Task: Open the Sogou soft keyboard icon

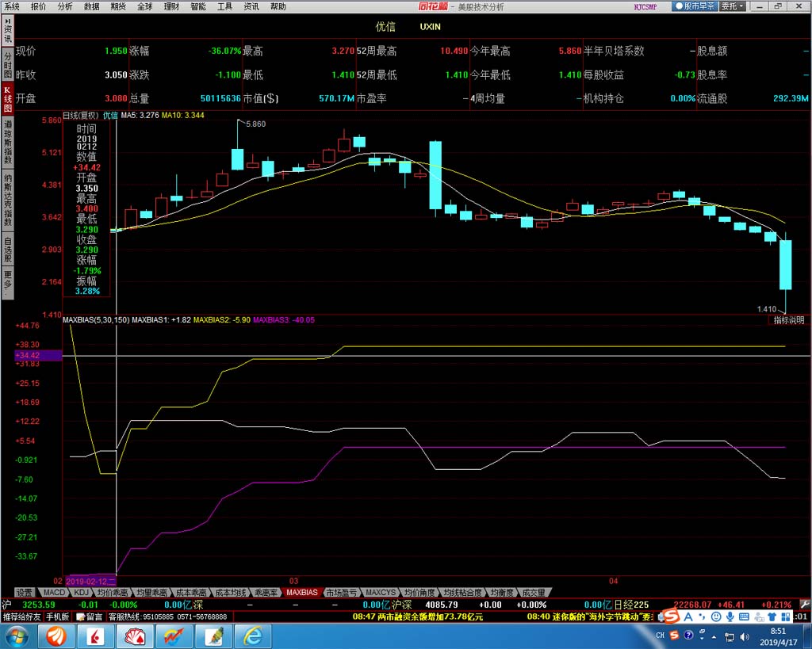Action: 744,617
